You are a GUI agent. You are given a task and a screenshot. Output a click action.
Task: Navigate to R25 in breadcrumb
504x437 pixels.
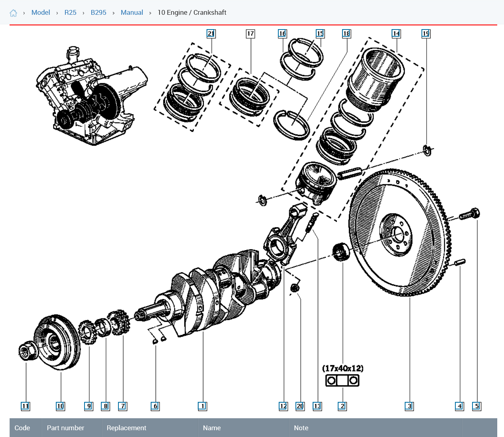click(71, 12)
